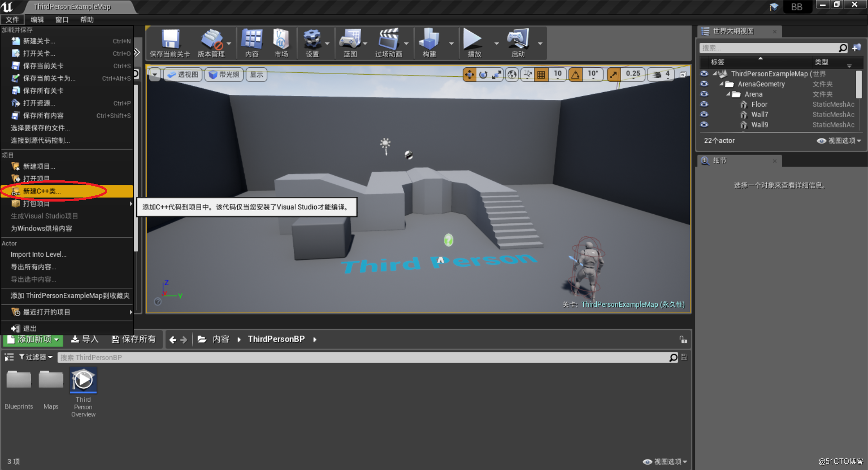
Task: Go forward in content browser history
Action: (x=184, y=339)
